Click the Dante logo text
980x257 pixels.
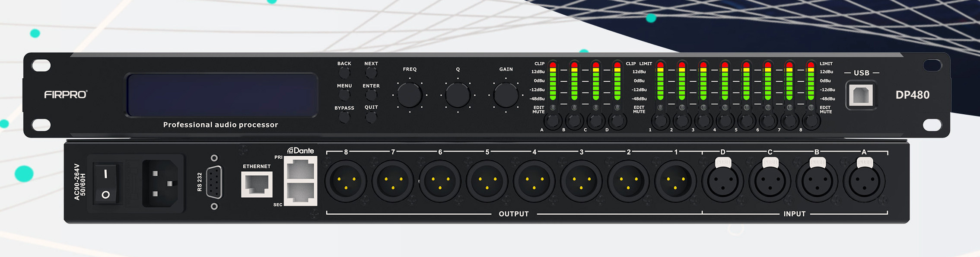[x=300, y=151]
